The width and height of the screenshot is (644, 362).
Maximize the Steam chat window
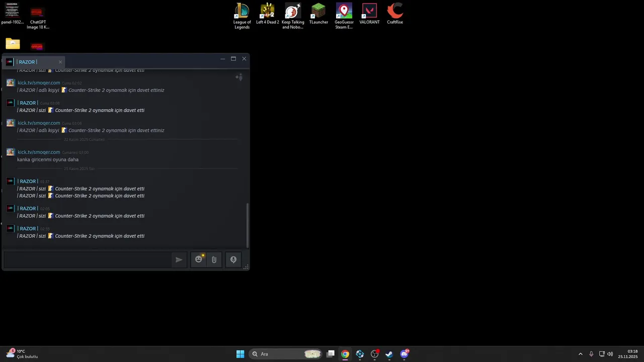pos(233,59)
